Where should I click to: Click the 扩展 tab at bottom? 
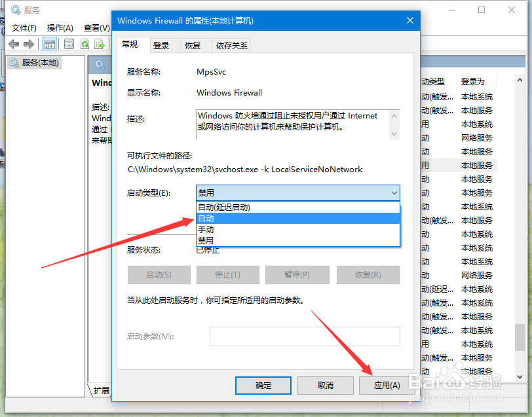pos(101,391)
